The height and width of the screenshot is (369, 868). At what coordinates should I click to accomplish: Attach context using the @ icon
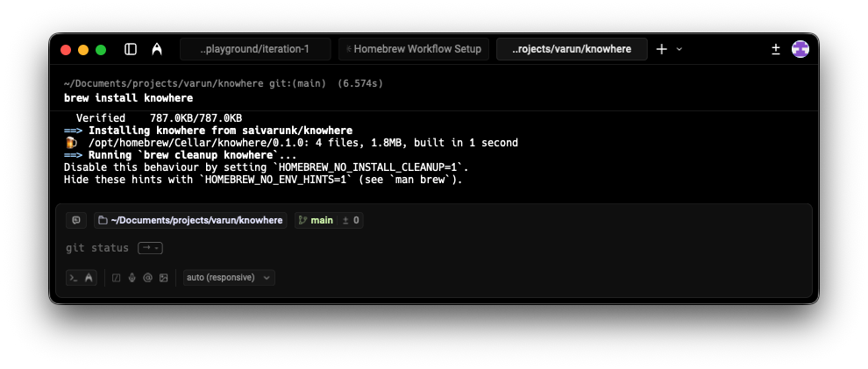[x=148, y=278]
